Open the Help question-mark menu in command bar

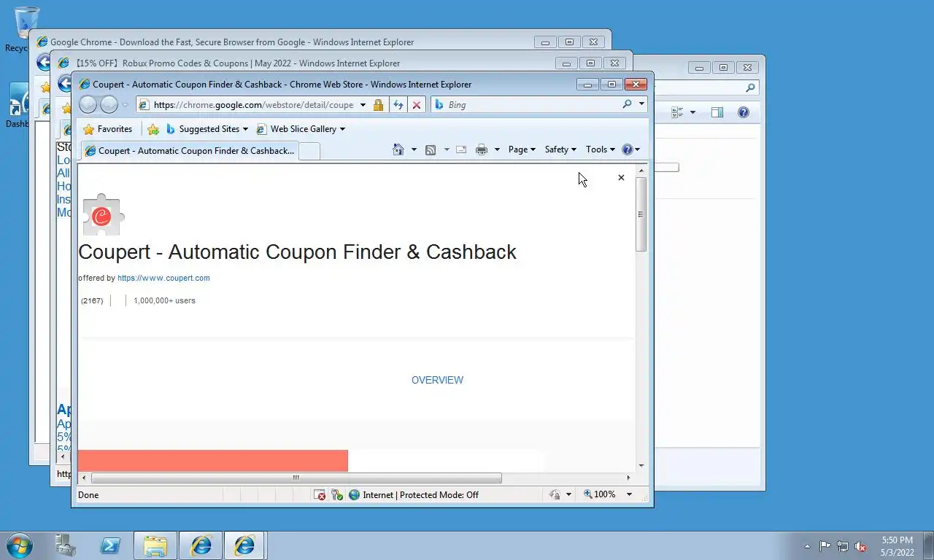pyautogui.click(x=630, y=149)
